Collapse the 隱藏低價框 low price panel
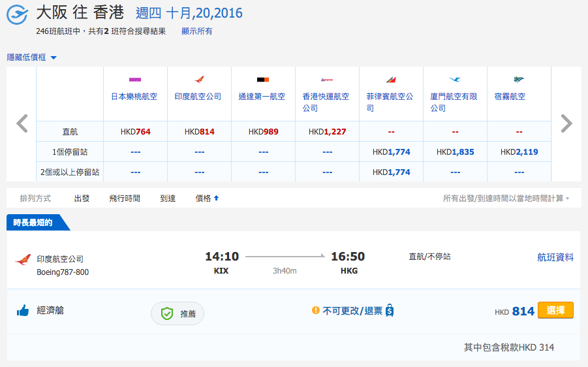The height and width of the screenshot is (367, 588). pyautogui.click(x=31, y=57)
